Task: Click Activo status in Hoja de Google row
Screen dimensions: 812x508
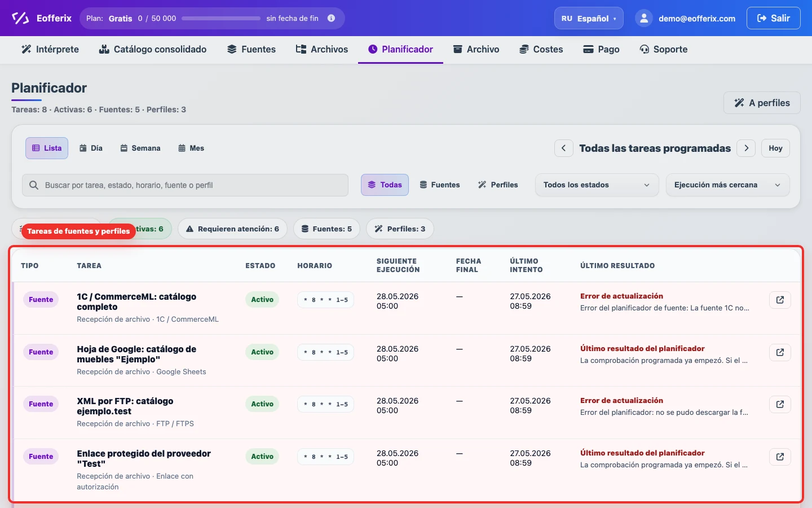Action: pyautogui.click(x=262, y=352)
